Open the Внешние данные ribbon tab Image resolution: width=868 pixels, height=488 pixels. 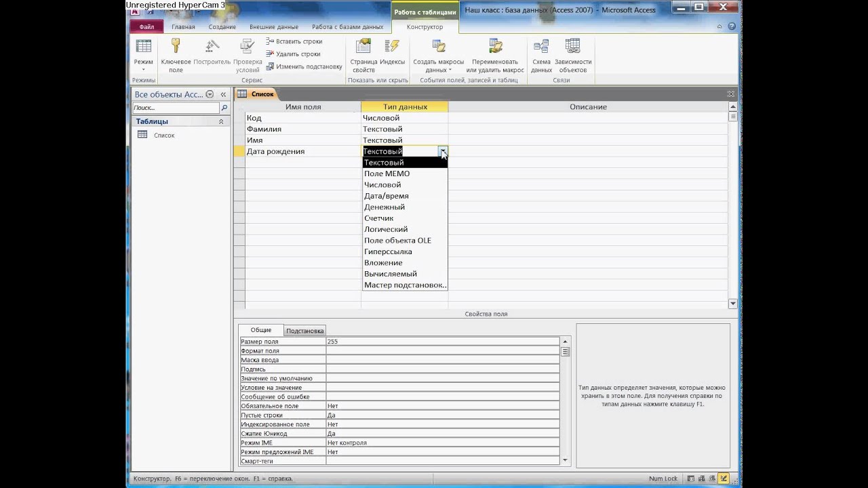[274, 27]
